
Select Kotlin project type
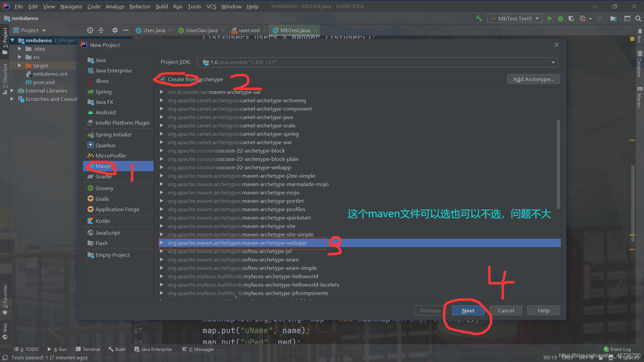tap(118, 221)
